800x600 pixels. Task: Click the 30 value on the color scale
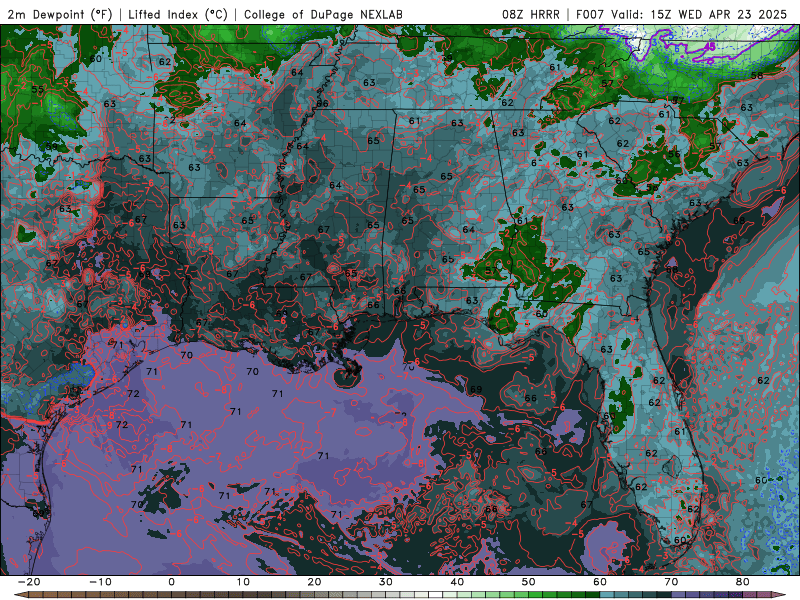pyautogui.click(x=386, y=582)
